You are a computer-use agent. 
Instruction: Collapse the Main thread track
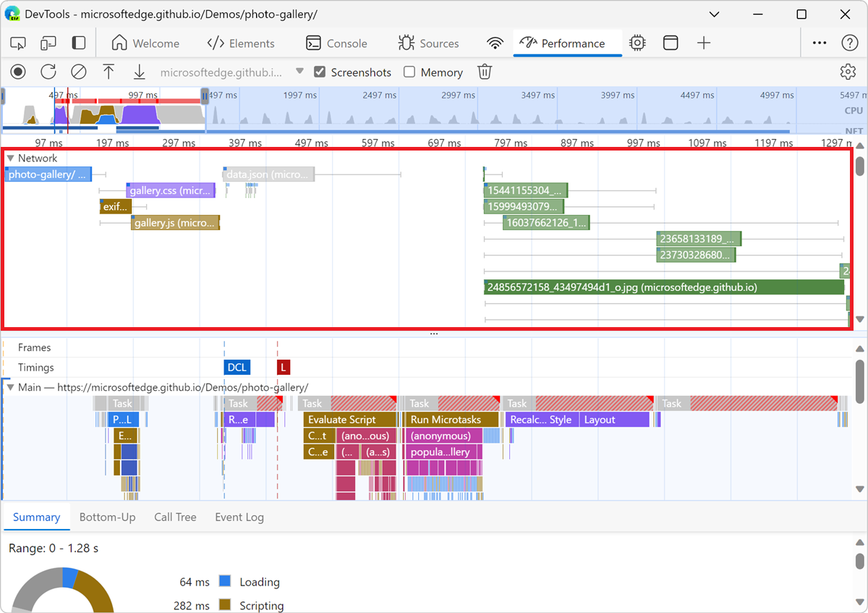tap(10, 387)
